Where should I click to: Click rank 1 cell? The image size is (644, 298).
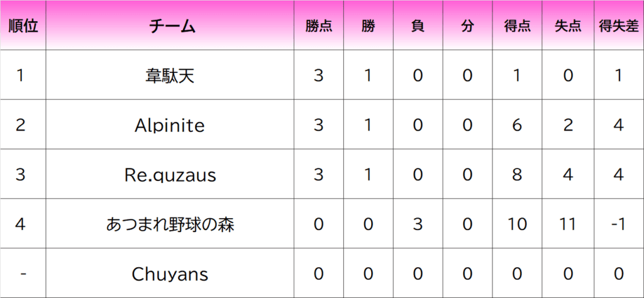pos(23,75)
